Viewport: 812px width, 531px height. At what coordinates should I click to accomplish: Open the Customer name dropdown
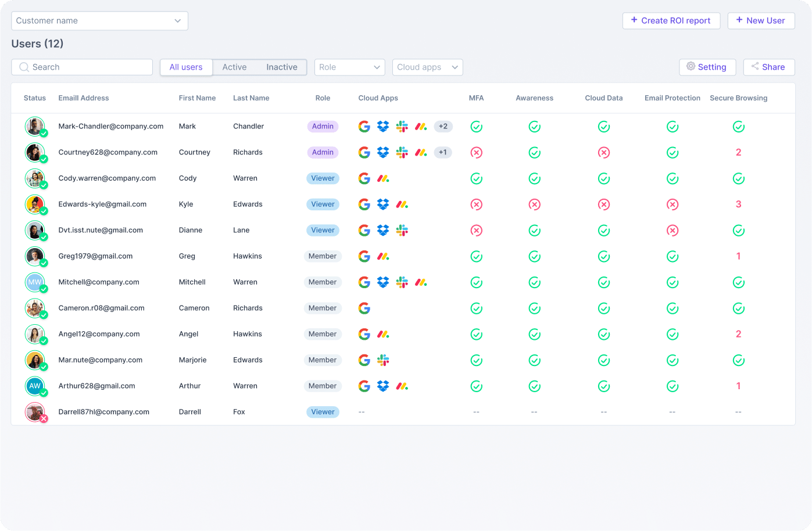click(99, 21)
